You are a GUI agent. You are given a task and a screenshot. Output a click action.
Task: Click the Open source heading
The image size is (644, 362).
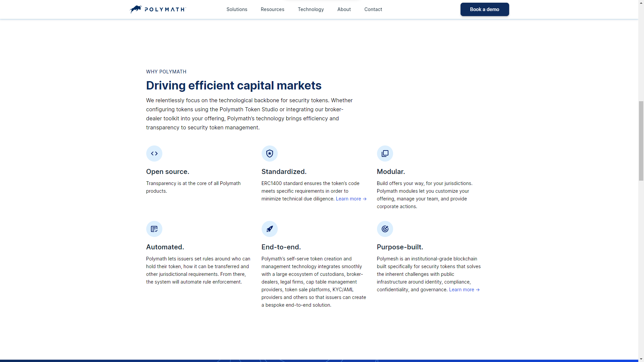coord(168,172)
